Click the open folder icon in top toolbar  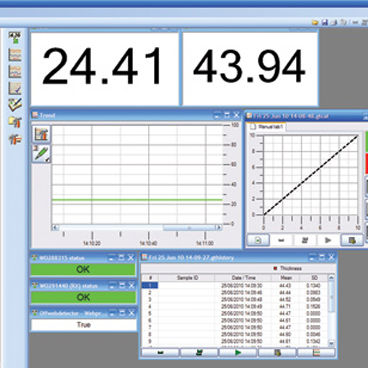(x=315, y=22)
